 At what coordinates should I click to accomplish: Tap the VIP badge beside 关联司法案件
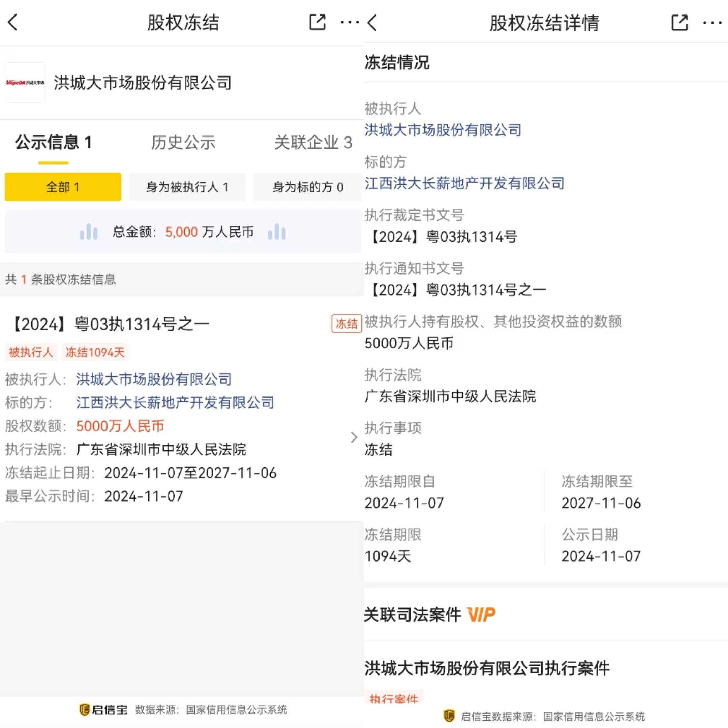481,614
